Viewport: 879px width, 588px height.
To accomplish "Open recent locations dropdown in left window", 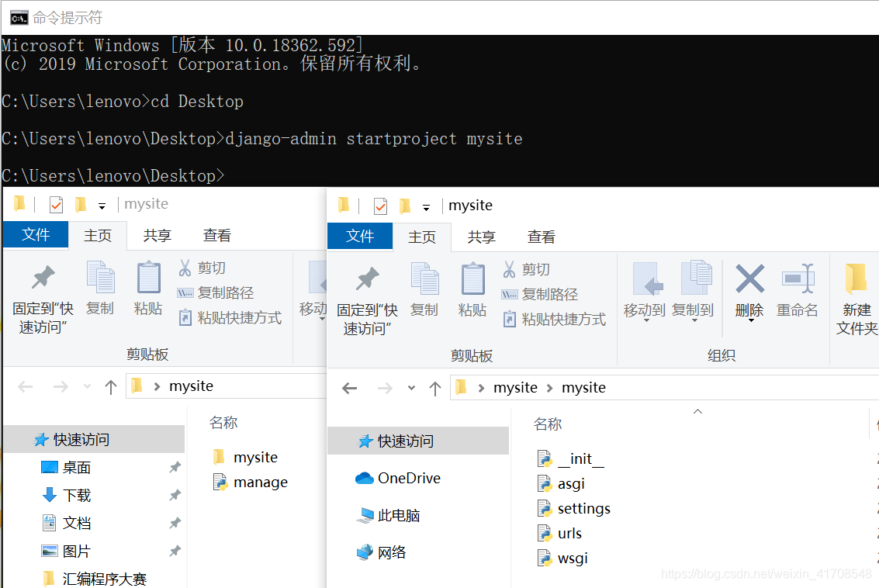I will click(87, 386).
